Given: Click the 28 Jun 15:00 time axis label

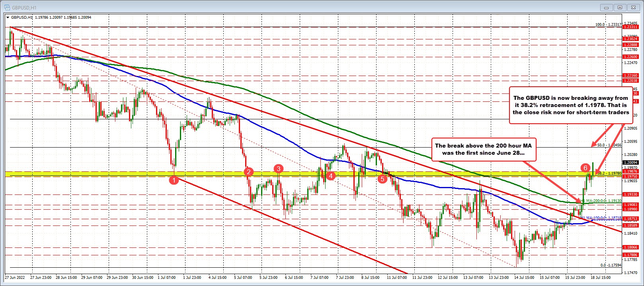Looking at the screenshot, I should [67, 278].
